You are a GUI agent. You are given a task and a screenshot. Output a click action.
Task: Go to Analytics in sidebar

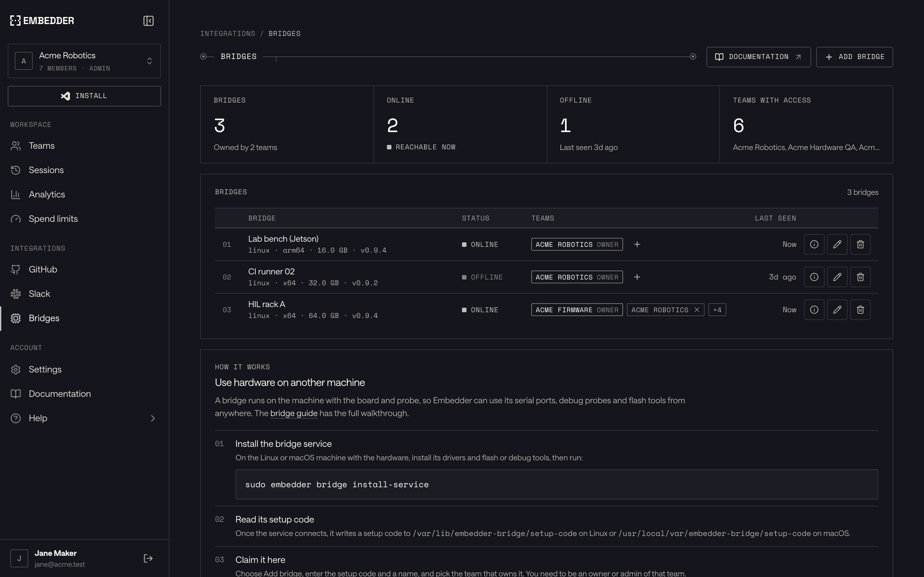[84, 195]
